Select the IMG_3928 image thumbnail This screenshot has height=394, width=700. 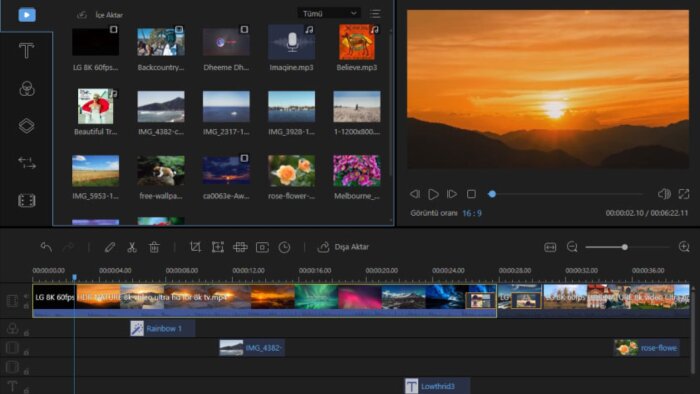292,106
